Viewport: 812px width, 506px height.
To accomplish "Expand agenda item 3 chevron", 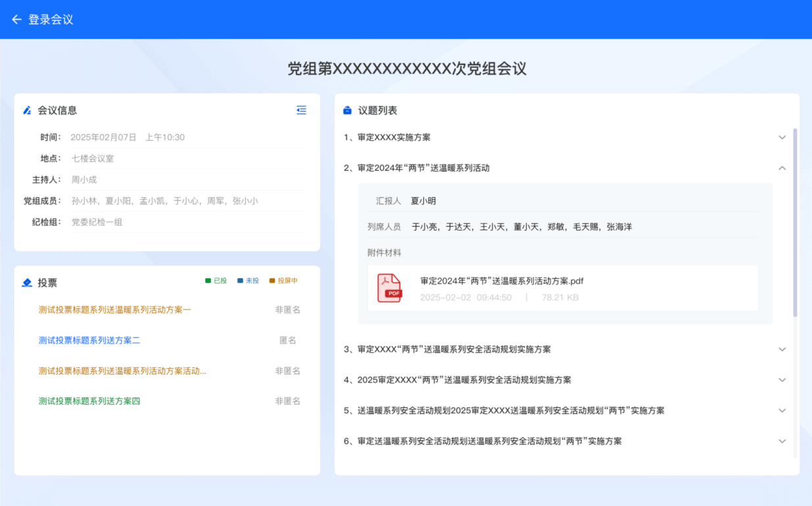I will (782, 350).
